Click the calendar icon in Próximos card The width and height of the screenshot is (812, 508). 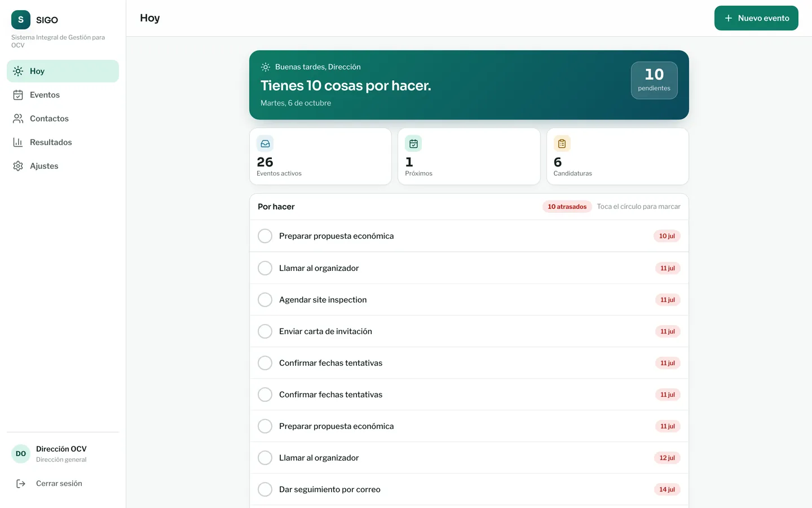click(x=413, y=144)
